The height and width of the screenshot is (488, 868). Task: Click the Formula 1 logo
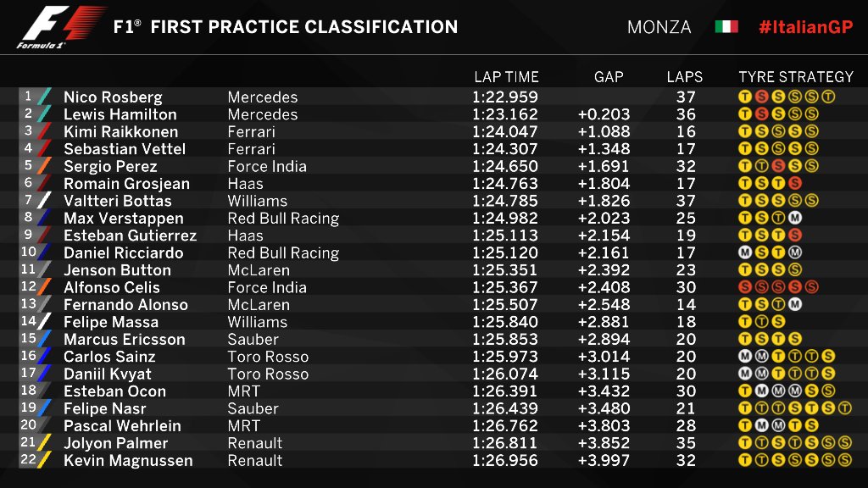[x=59, y=27]
